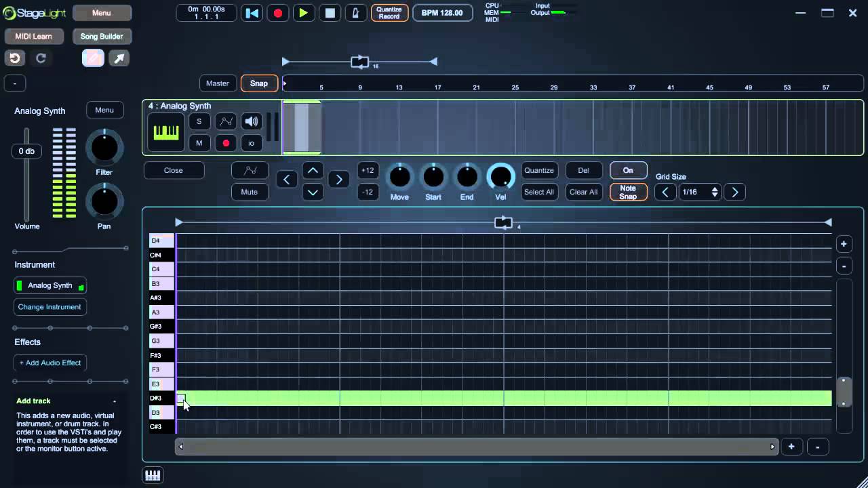Screen dimensions: 868x488
Task: Solo the Analog Synth track
Action: click(x=199, y=122)
